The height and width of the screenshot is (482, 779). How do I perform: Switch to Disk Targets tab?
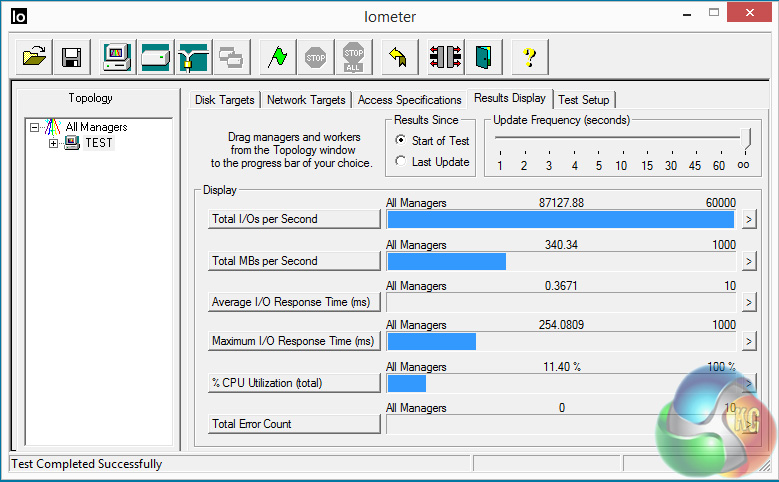pyautogui.click(x=225, y=100)
